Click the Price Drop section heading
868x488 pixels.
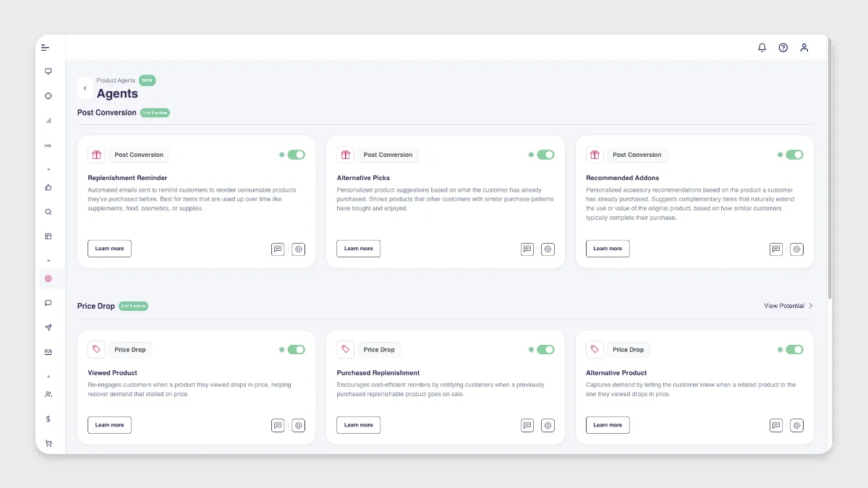coord(96,306)
